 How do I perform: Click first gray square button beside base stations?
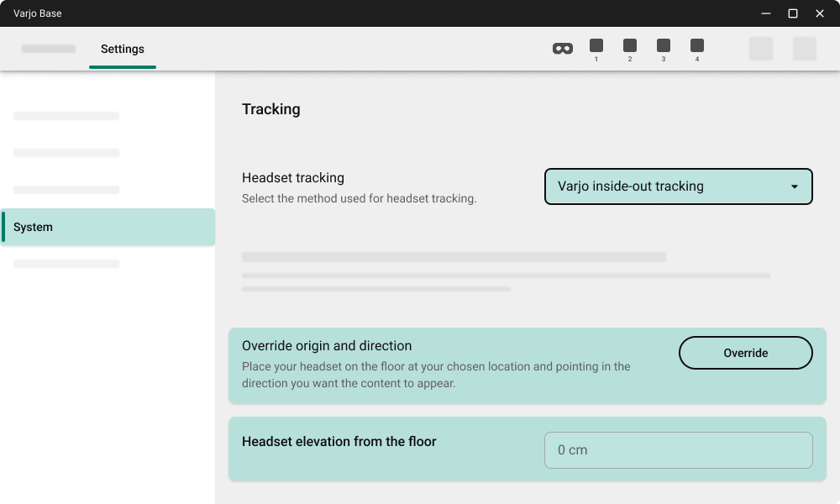(761, 49)
